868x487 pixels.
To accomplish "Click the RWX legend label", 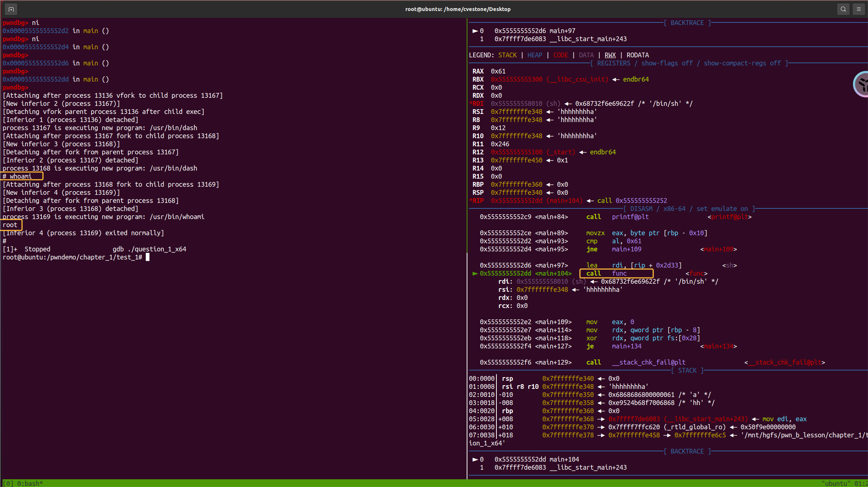I will click(610, 55).
